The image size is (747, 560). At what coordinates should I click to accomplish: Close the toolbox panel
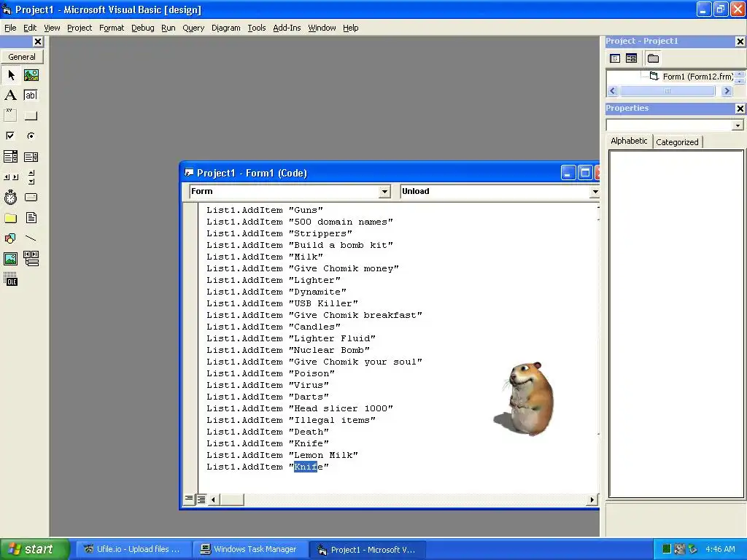38,42
